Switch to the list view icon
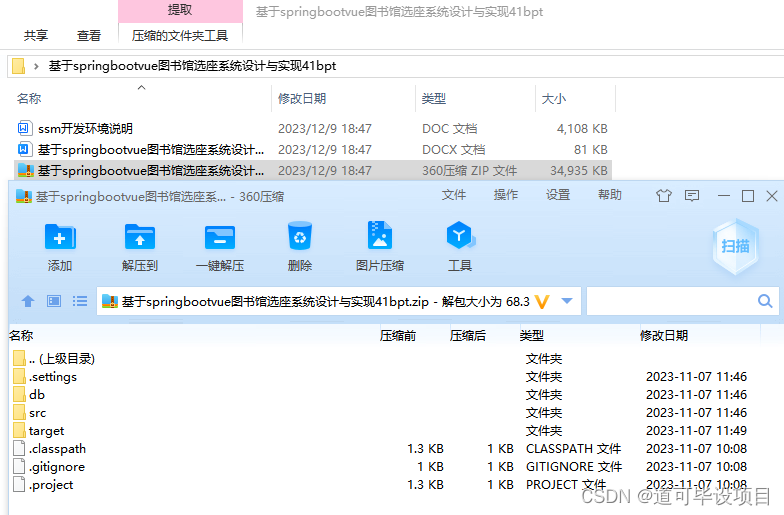784x515 pixels. pos(80,301)
